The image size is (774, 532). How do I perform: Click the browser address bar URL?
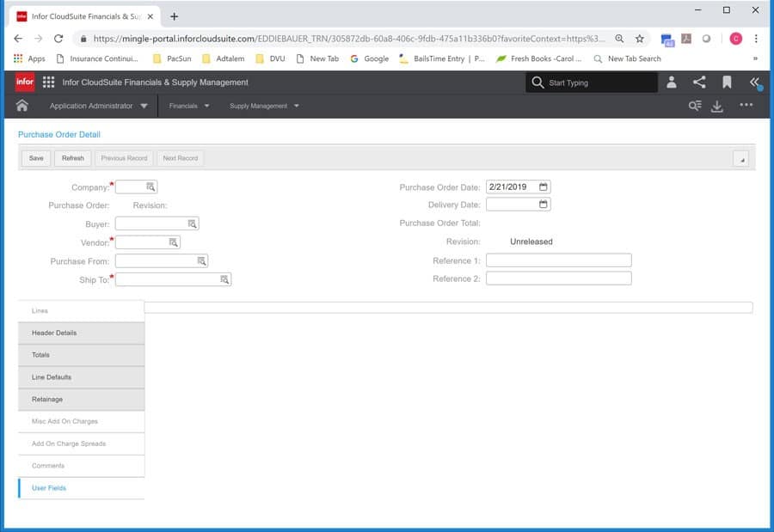348,39
